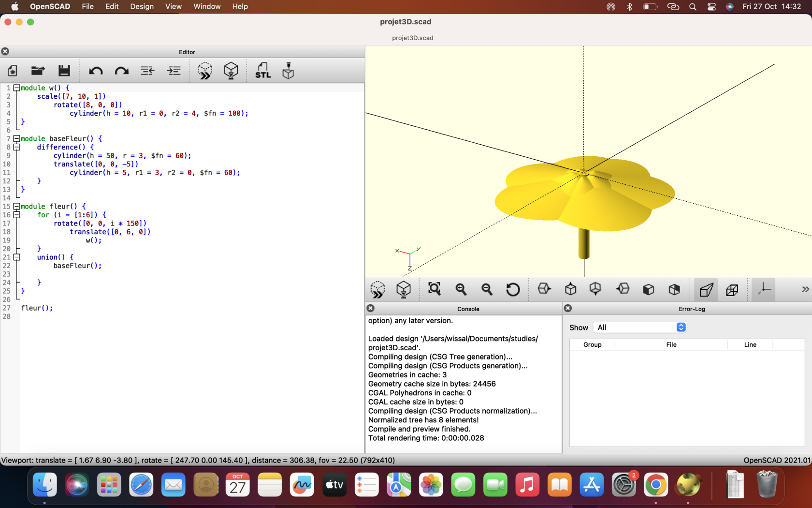Toggle the Show Axes button
This screenshot has width=812, height=508.
tap(764, 290)
